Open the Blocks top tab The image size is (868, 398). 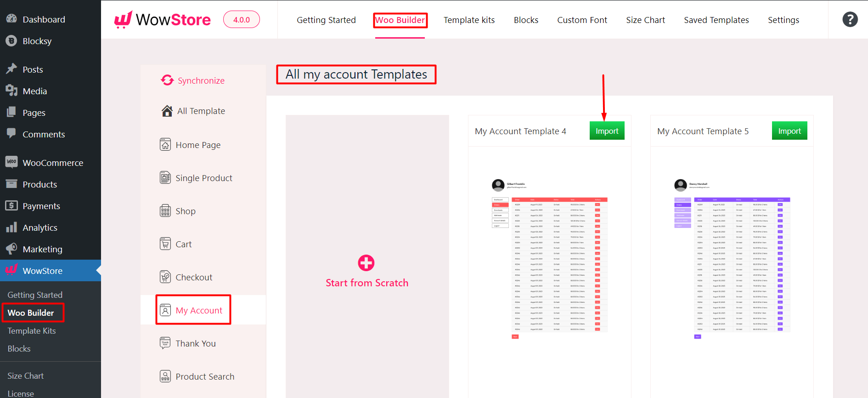526,20
